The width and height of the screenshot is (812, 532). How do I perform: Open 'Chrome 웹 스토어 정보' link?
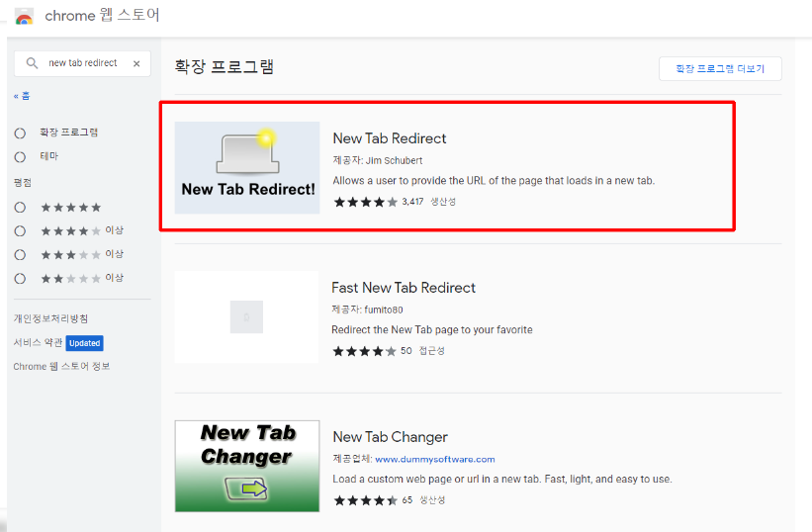tap(61, 366)
